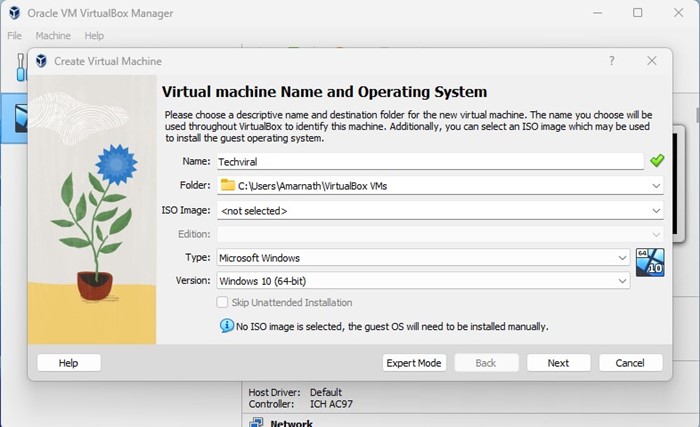The width and height of the screenshot is (700, 427).
Task: Select the Tools icon in left sidebar
Action: (x=20, y=68)
